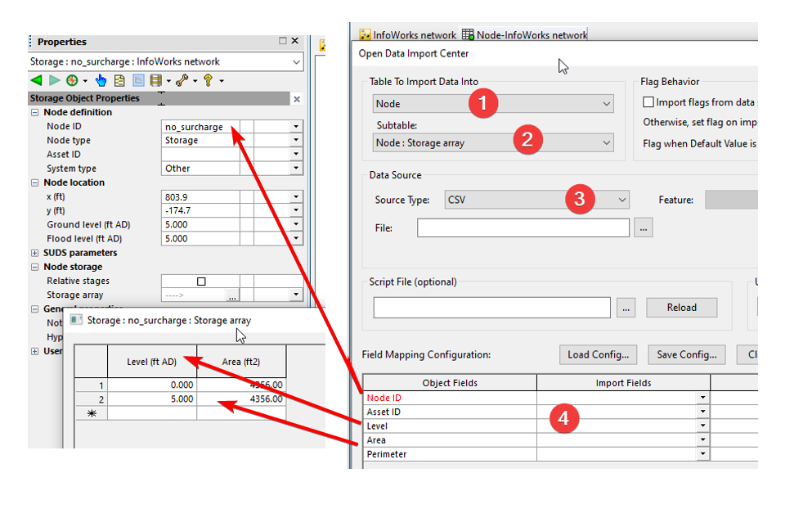
Task: Open the Table To Import Data Into dropdown
Action: tap(605, 104)
